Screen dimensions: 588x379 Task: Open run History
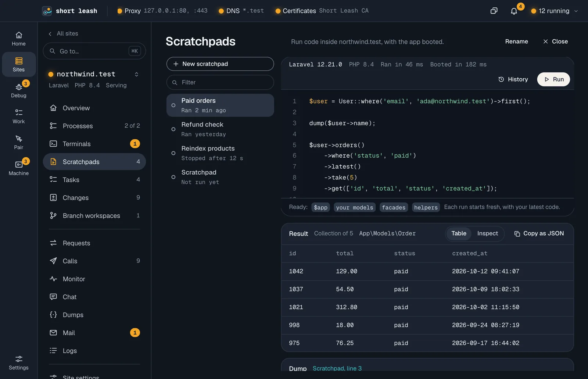(513, 79)
